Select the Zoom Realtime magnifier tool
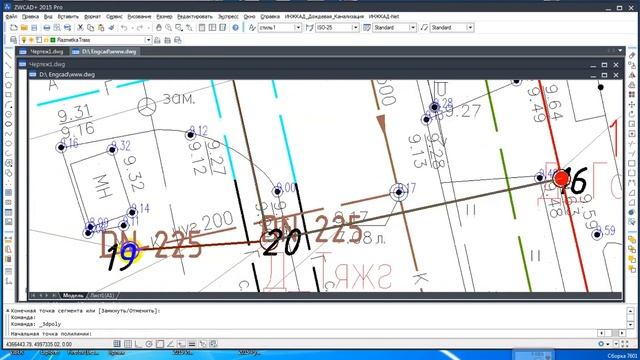Viewport: 640px width, 360px height. tap(168, 27)
